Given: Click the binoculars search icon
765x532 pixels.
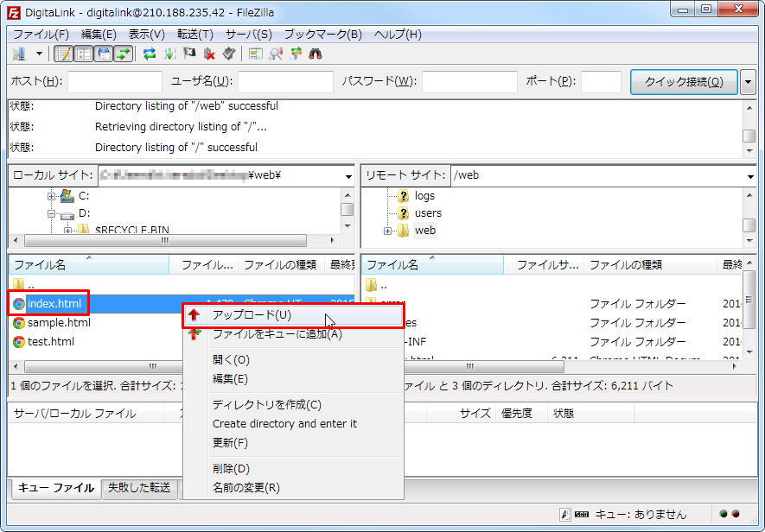Looking at the screenshot, I should 316,54.
